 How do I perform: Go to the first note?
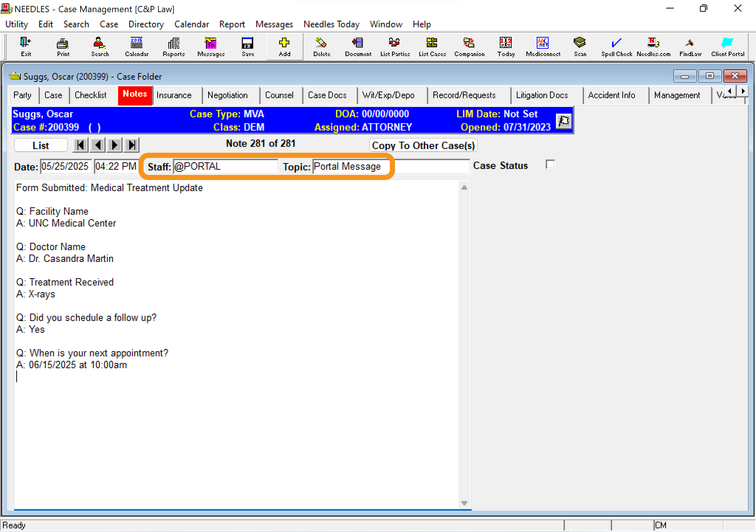(80, 145)
